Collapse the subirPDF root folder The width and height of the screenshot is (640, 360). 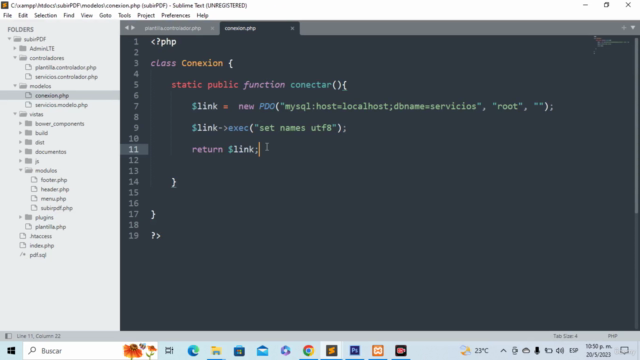(9, 39)
